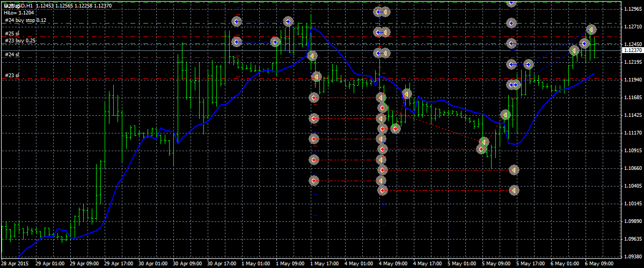Select the #23 sl stop loss label
The height and width of the screenshot is (268, 644).
(12, 76)
